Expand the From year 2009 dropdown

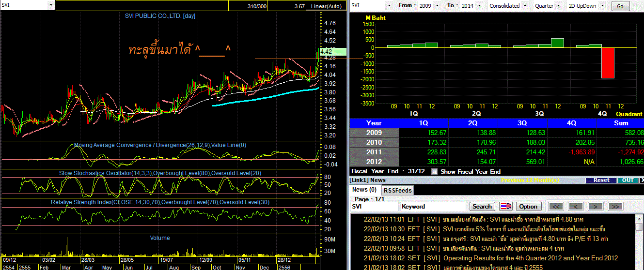click(x=437, y=6)
